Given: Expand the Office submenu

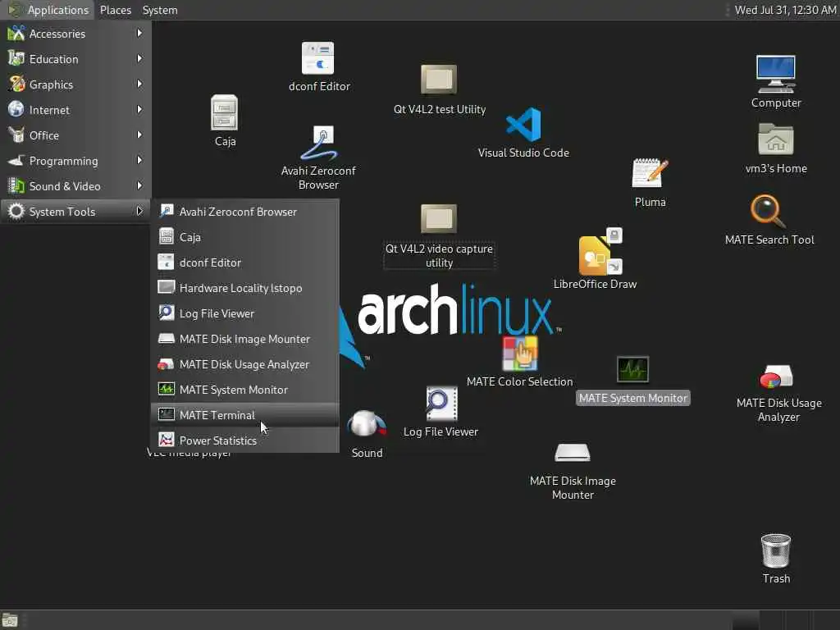Looking at the screenshot, I should click(x=75, y=135).
